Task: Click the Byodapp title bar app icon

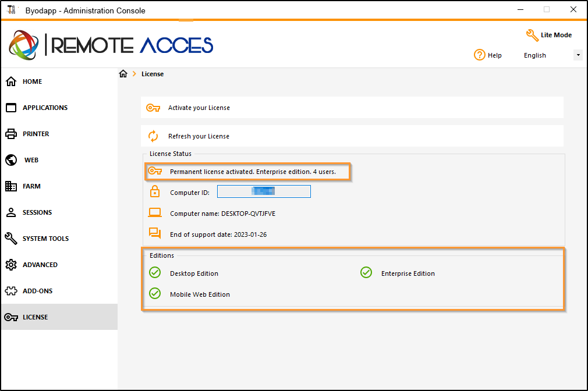Action: pos(12,10)
